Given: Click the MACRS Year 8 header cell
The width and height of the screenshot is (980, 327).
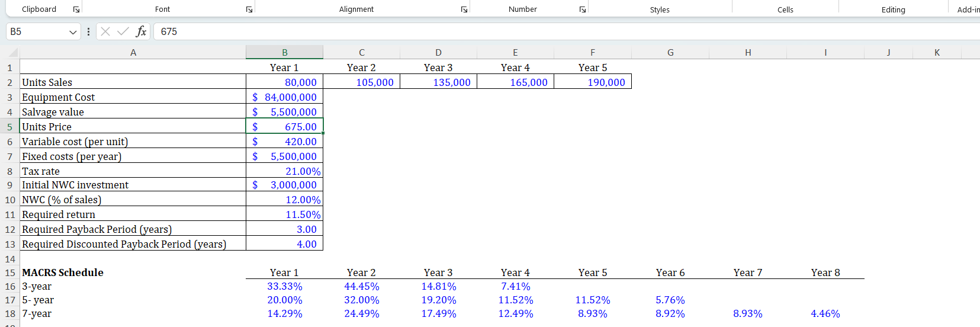Looking at the screenshot, I should [825, 272].
